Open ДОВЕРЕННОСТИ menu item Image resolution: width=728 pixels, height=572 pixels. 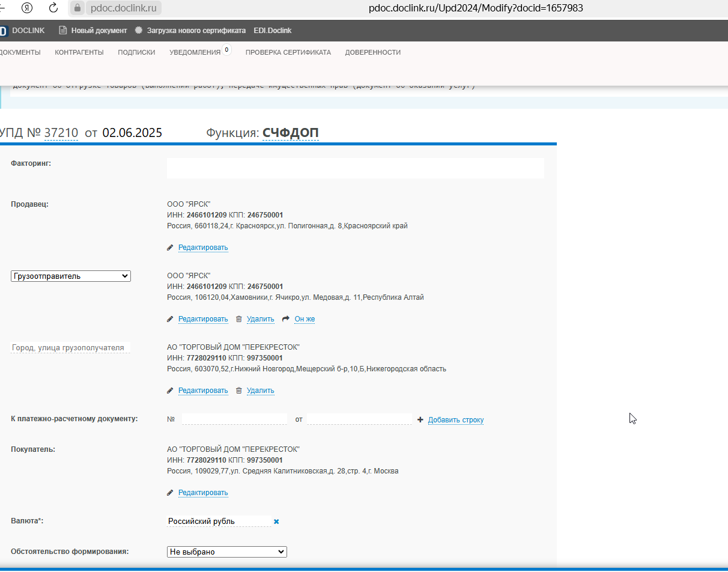pos(373,52)
